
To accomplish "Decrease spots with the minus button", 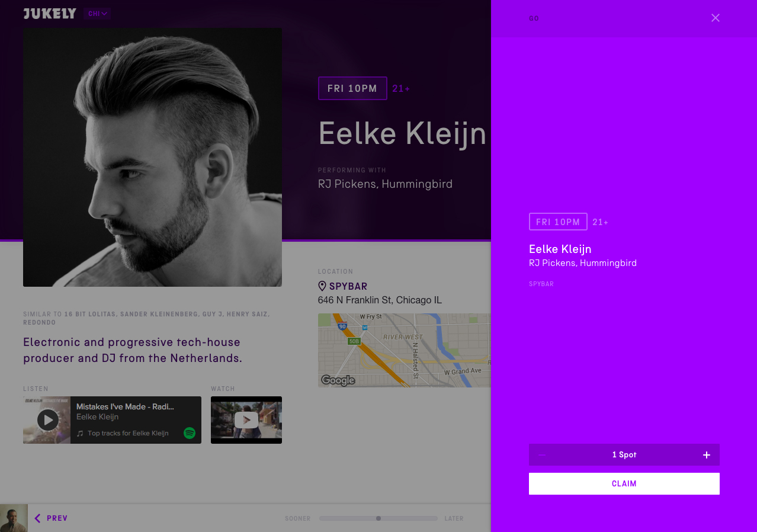I will 542,455.
